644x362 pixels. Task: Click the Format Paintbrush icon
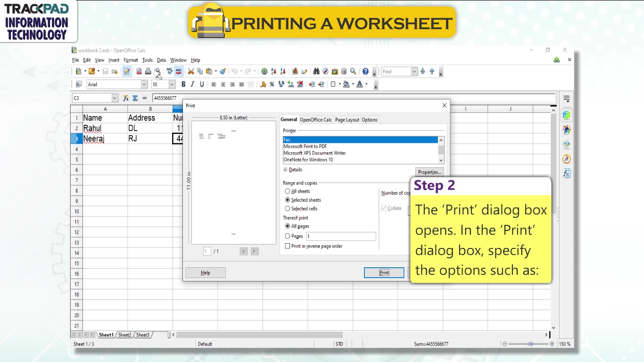(223, 71)
